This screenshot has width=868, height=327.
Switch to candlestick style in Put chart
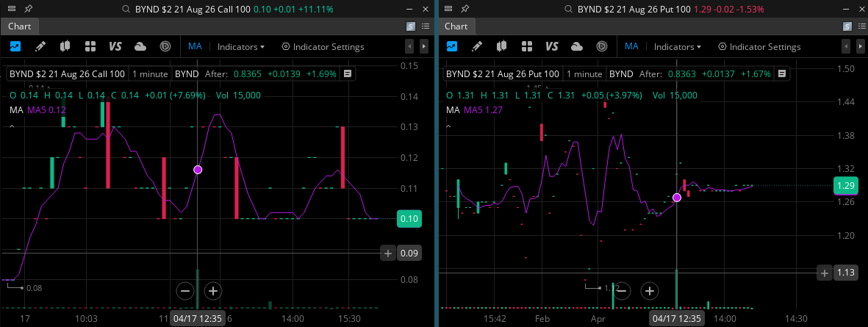click(x=502, y=46)
